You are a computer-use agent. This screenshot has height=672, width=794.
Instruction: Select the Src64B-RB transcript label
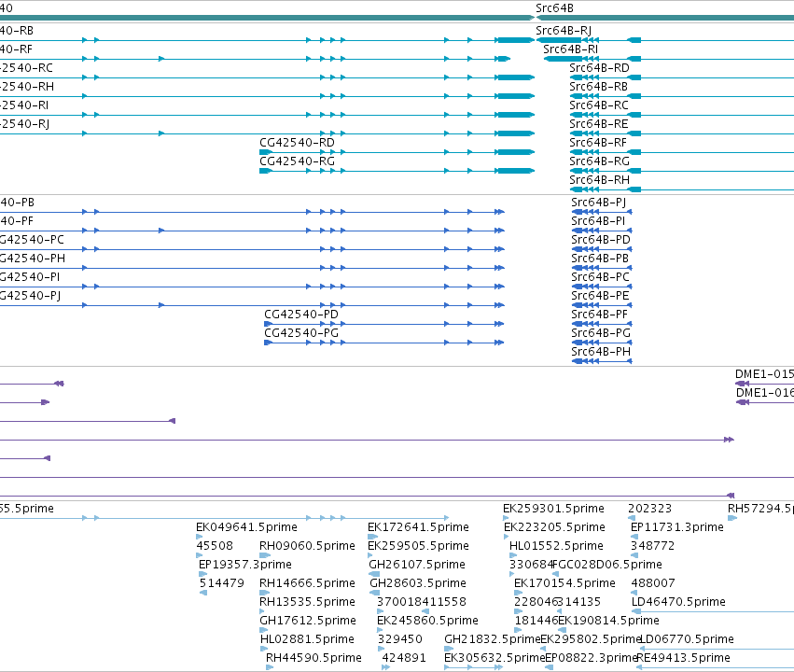(599, 87)
